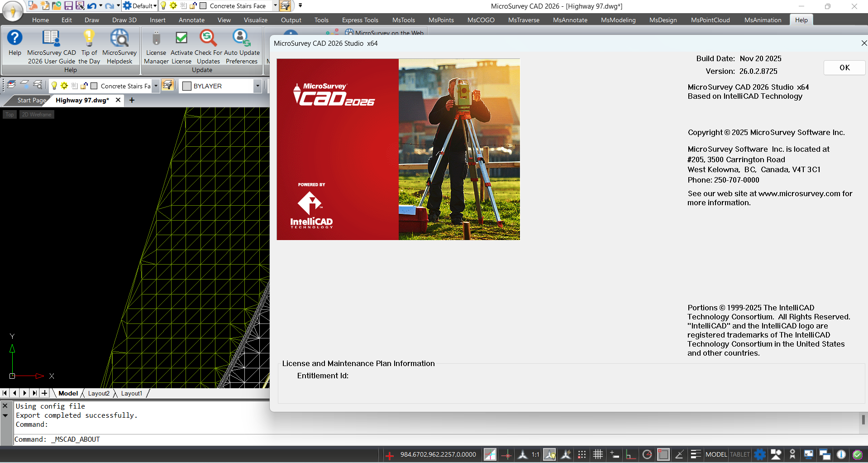Open the MicroSurvey CAD 2026 User Guide
The image size is (868, 463).
(x=51, y=47)
